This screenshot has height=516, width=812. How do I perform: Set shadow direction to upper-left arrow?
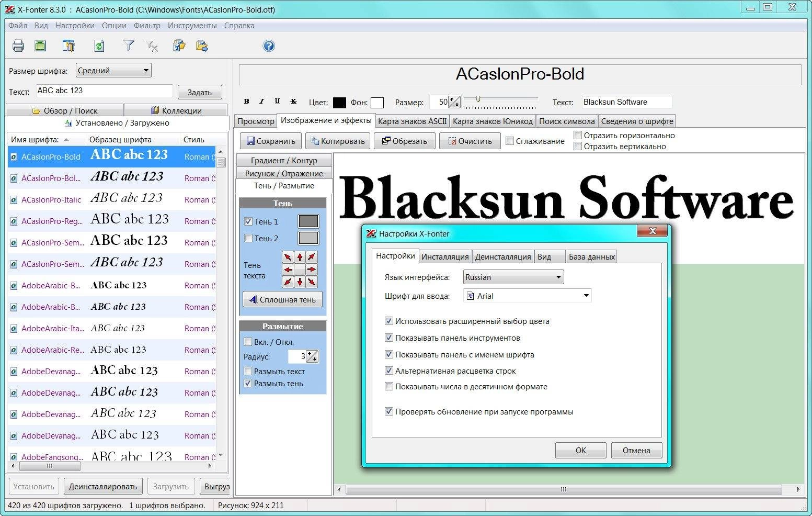pyautogui.click(x=288, y=257)
